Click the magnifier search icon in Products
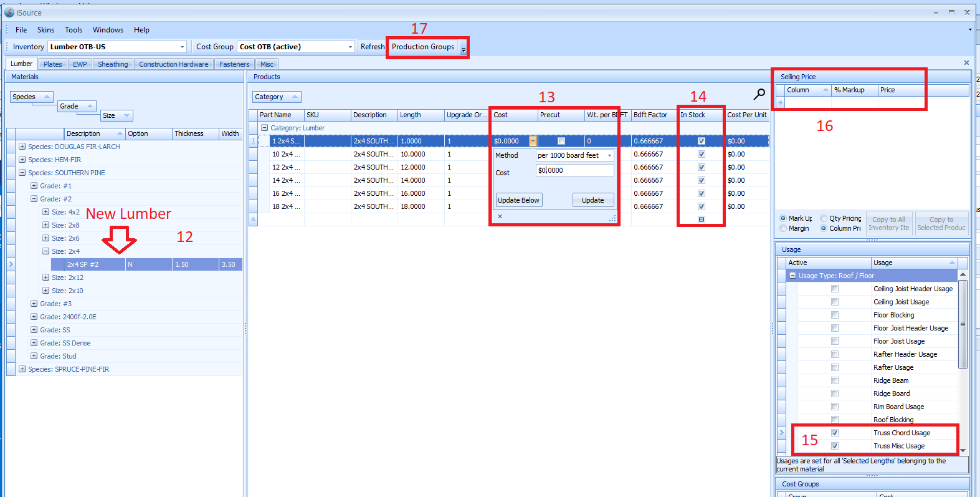This screenshot has height=497, width=980. pyautogui.click(x=759, y=94)
